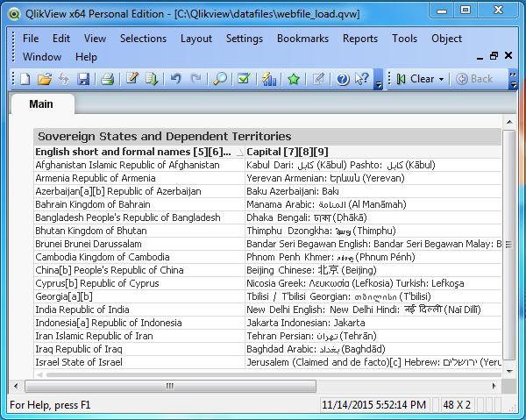Open the Tools menu
The height and width of the screenshot is (420, 526).
(x=404, y=39)
